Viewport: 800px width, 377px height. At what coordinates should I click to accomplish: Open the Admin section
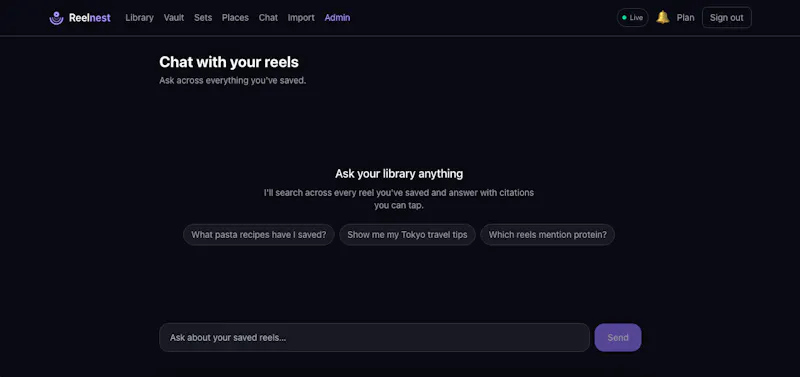337,18
